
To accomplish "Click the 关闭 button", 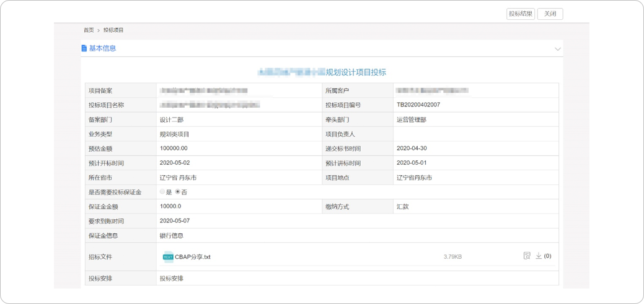I will (550, 14).
